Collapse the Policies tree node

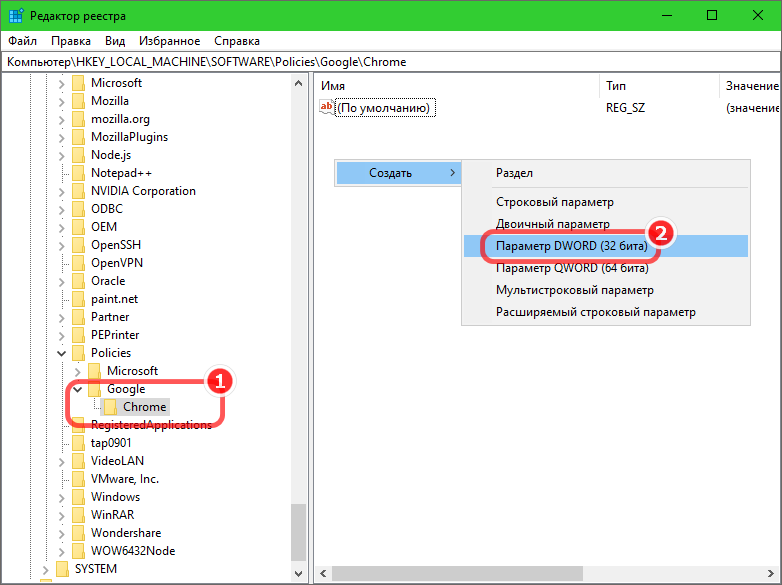62,353
